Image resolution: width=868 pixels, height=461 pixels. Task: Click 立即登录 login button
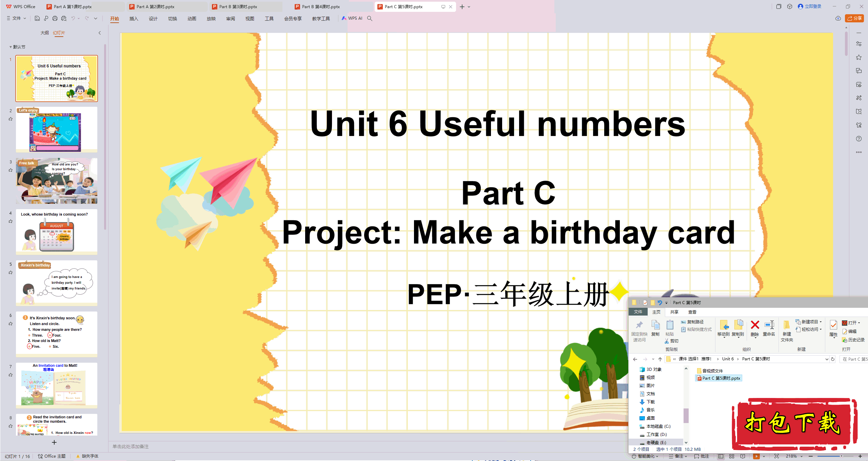(810, 6)
